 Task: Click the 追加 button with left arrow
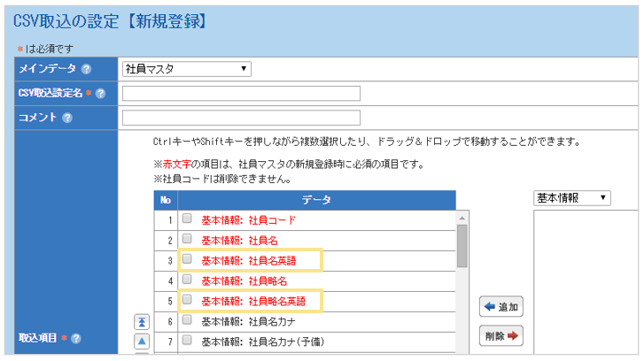pos(501,307)
